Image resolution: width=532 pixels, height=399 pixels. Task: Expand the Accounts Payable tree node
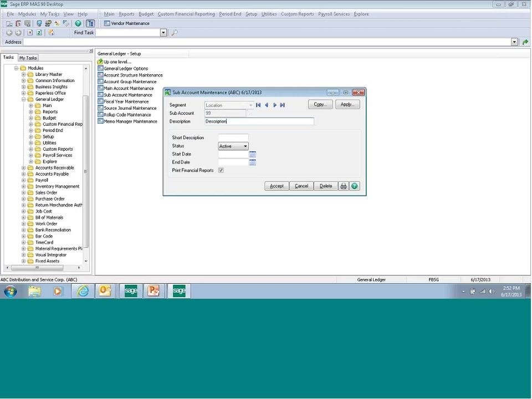coord(23,174)
